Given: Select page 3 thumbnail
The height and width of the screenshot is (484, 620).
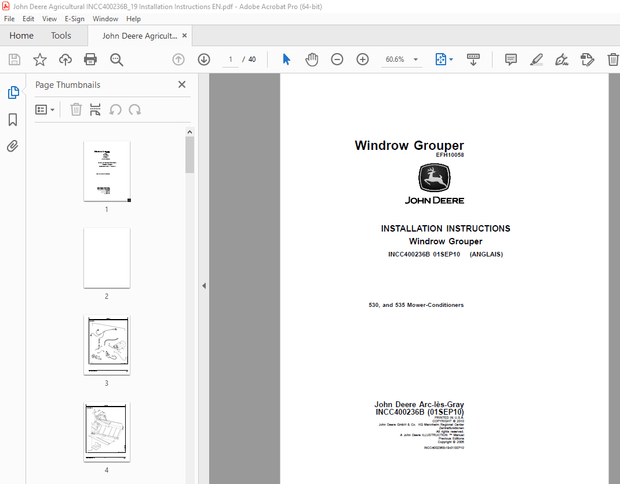Looking at the screenshot, I should tap(107, 345).
